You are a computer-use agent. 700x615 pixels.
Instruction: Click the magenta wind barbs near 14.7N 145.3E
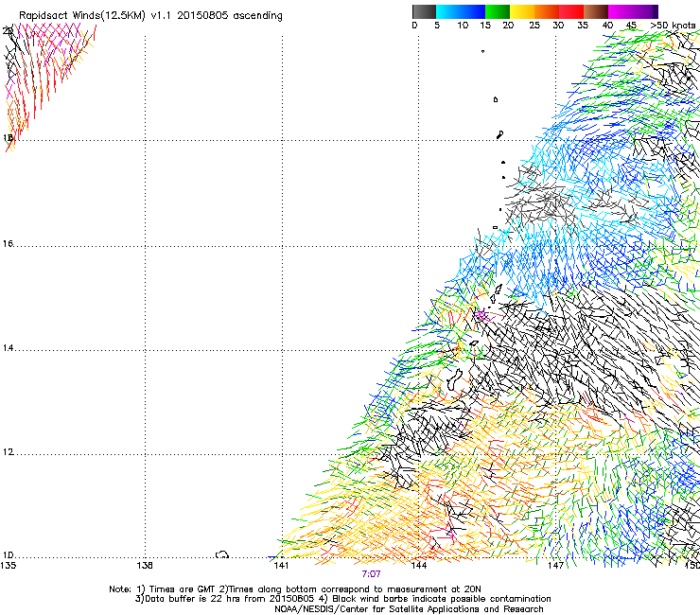coord(482,315)
